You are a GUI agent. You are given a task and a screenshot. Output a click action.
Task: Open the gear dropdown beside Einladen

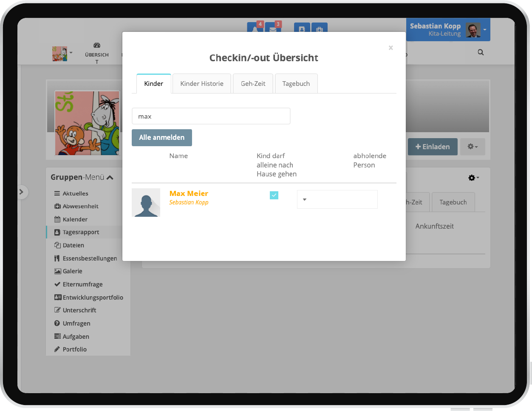point(473,147)
